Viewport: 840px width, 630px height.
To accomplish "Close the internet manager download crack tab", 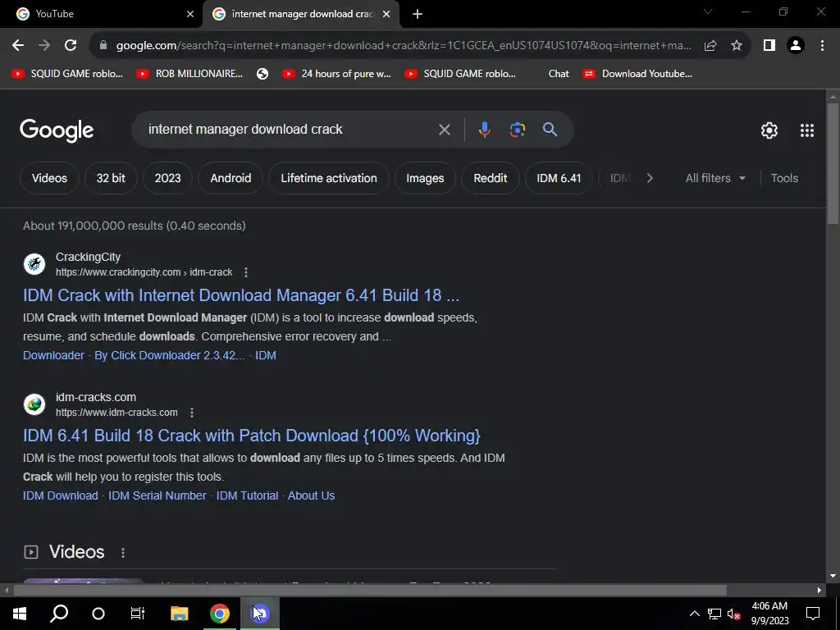I will tap(386, 15).
